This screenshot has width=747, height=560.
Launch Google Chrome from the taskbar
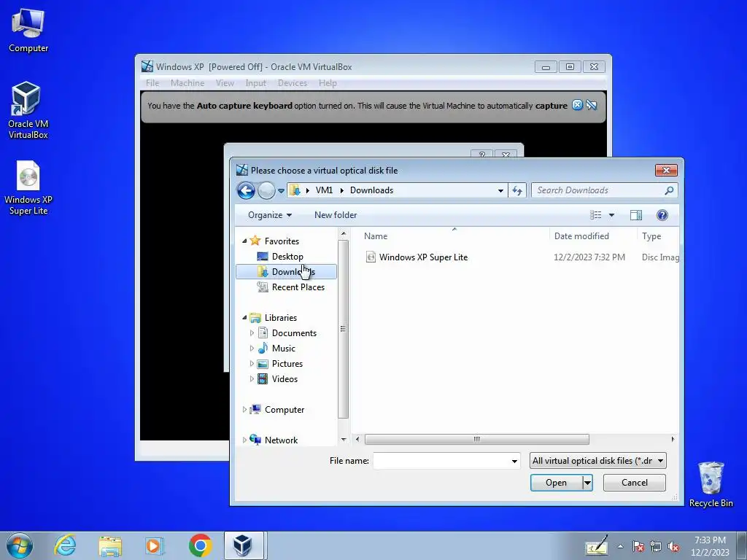pos(200,545)
